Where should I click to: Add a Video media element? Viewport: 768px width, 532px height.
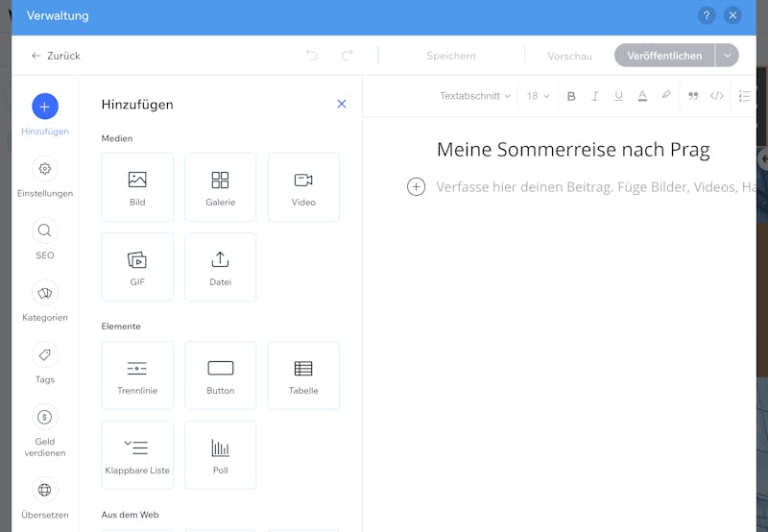(303, 187)
